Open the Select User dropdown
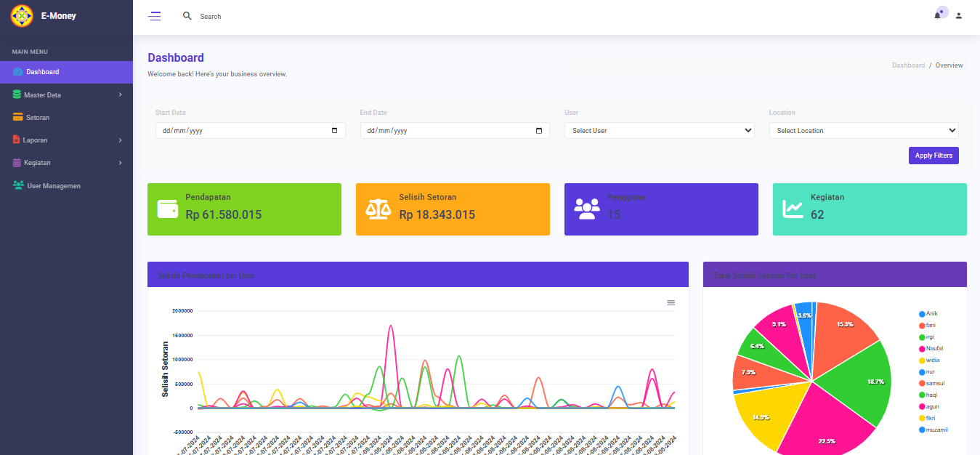 click(659, 130)
